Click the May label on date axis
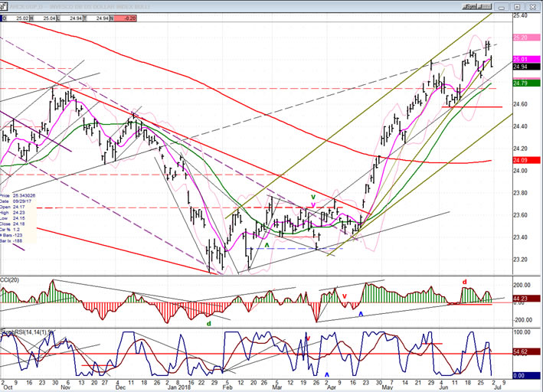The width and height of the screenshot is (543, 392). [x=388, y=387]
